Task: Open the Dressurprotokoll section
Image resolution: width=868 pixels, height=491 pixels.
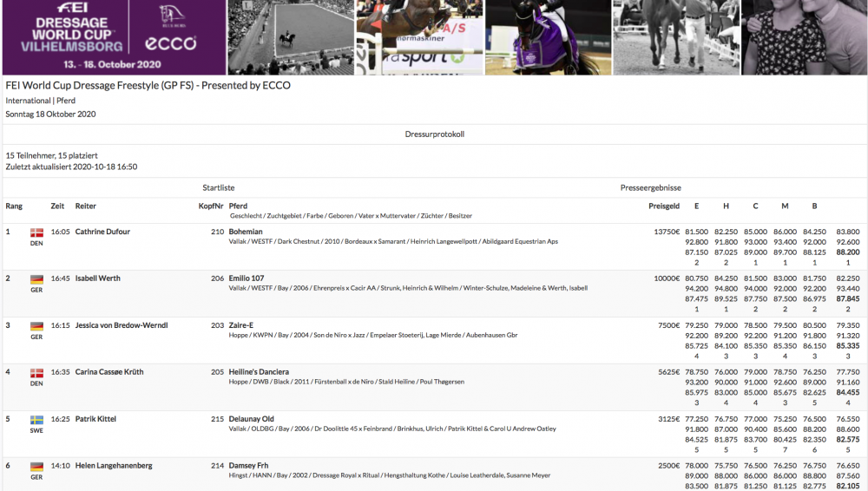Action: 434,134
